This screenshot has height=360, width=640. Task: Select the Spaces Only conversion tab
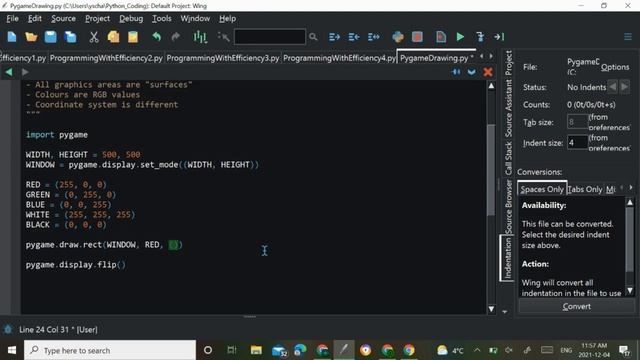point(542,189)
